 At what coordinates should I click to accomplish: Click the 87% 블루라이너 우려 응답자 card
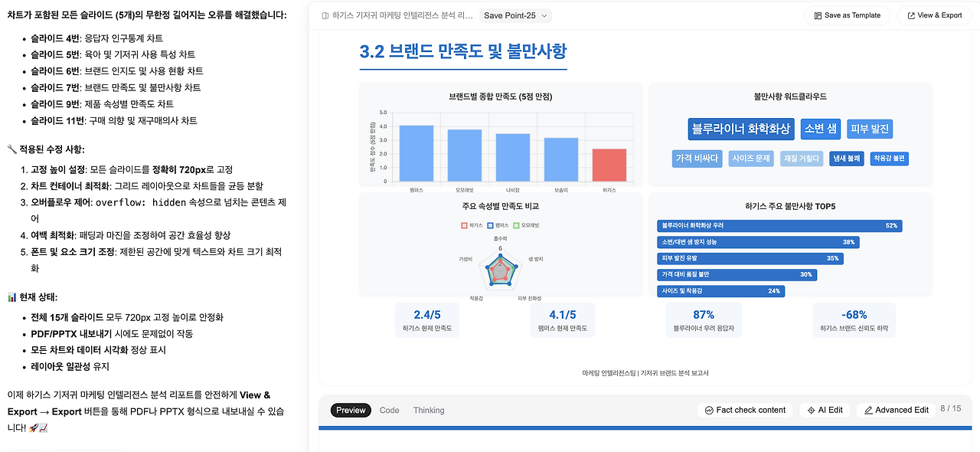pos(704,320)
